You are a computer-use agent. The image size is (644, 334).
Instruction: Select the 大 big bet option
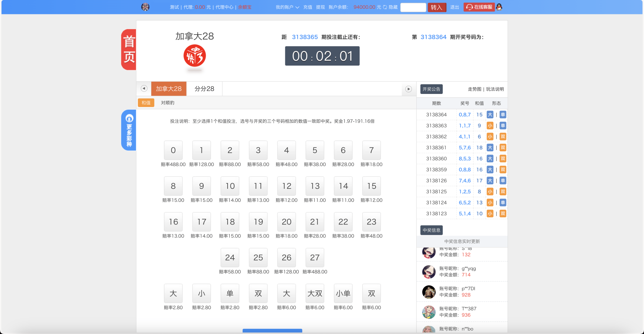pos(173,293)
